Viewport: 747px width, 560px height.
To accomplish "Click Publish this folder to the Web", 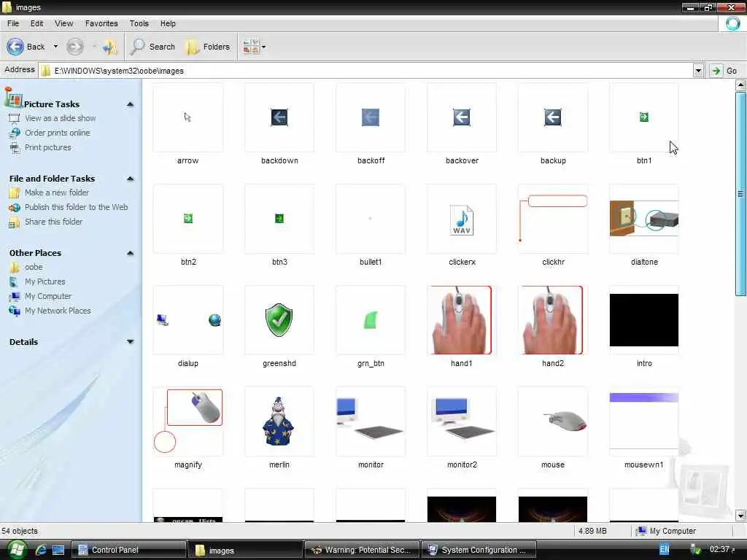I will (x=76, y=207).
